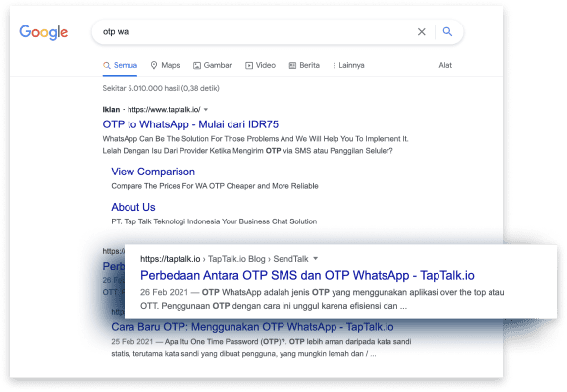567x392 pixels.
Task: Open the View Comparison sitelink
Action: pyautogui.click(x=153, y=171)
